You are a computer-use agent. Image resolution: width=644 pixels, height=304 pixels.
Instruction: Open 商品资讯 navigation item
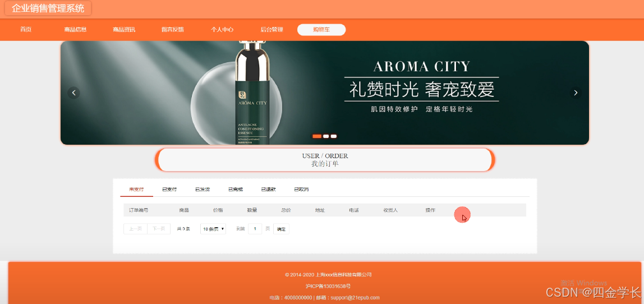click(124, 30)
